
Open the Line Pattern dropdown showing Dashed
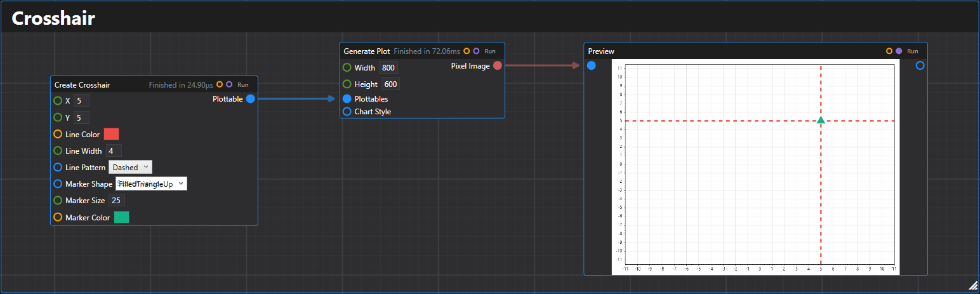tap(131, 167)
